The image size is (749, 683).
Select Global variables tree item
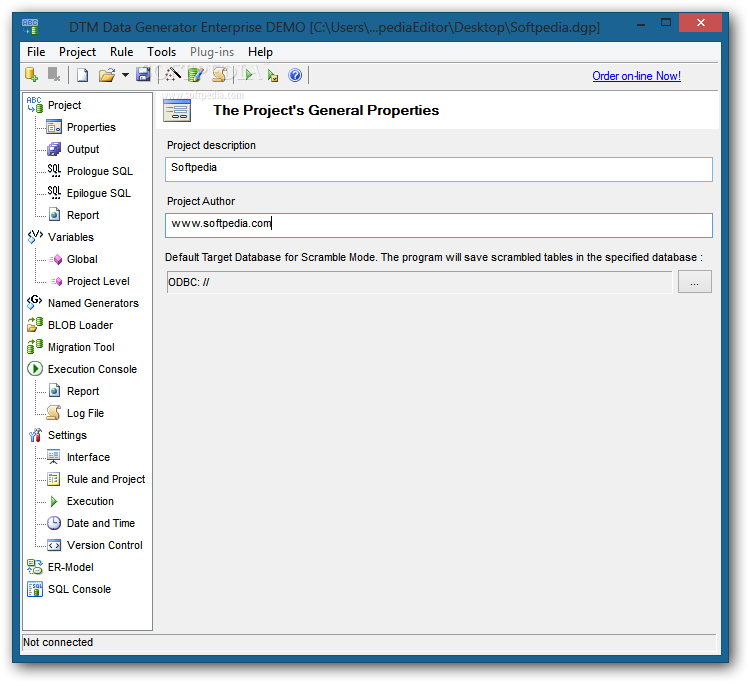(x=82, y=259)
